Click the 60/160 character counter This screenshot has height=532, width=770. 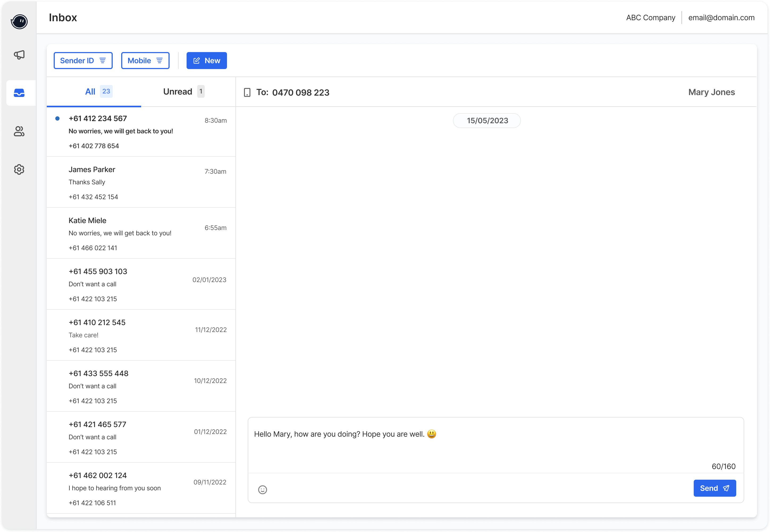point(723,466)
